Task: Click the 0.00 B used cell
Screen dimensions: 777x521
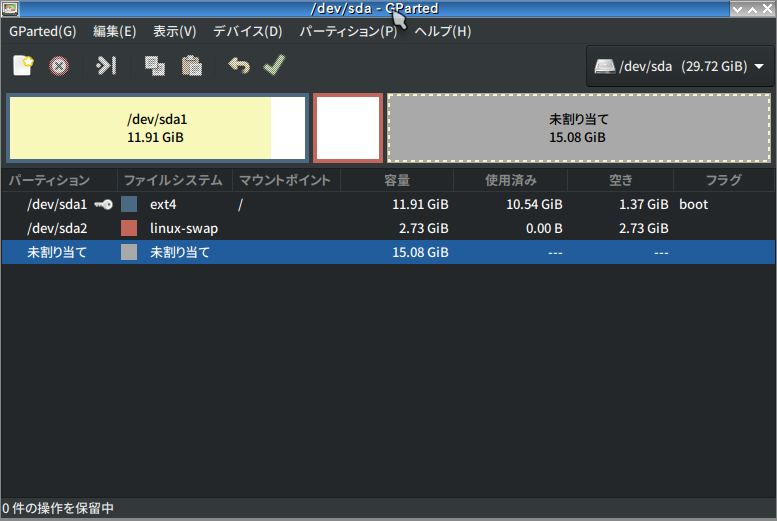Action: tap(544, 229)
